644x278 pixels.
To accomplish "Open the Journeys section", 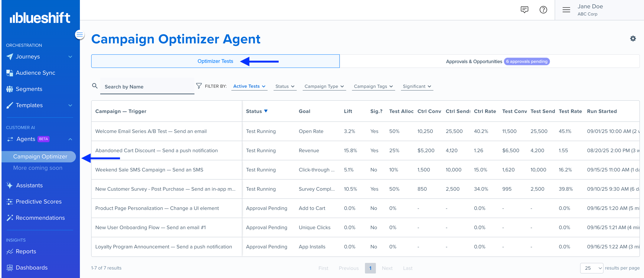I will tap(28, 57).
